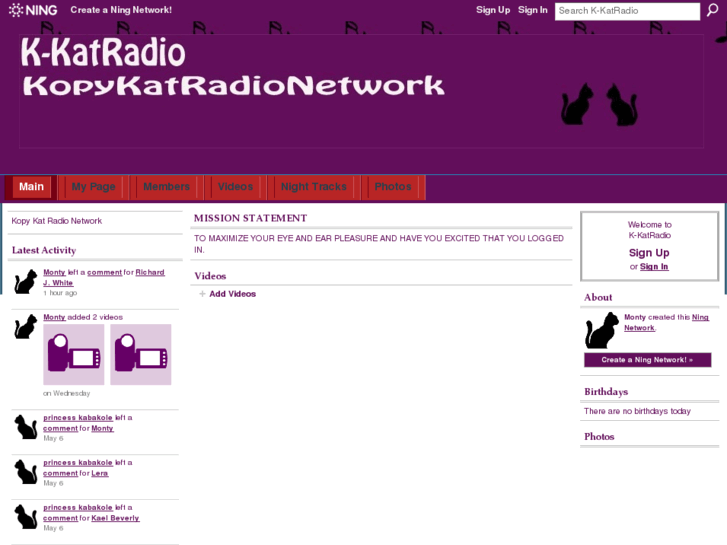Click the Latest Activity heading

tap(44, 250)
